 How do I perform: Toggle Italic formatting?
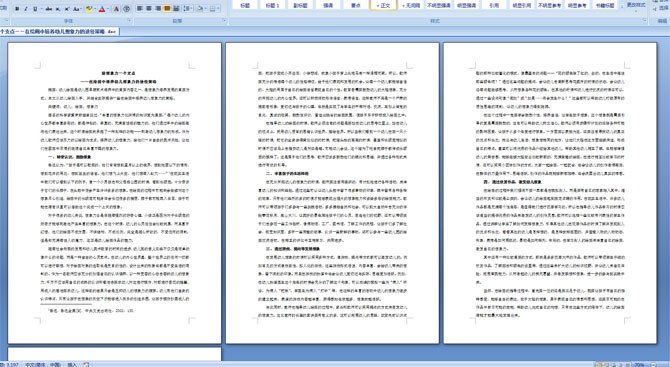tap(26, 9)
